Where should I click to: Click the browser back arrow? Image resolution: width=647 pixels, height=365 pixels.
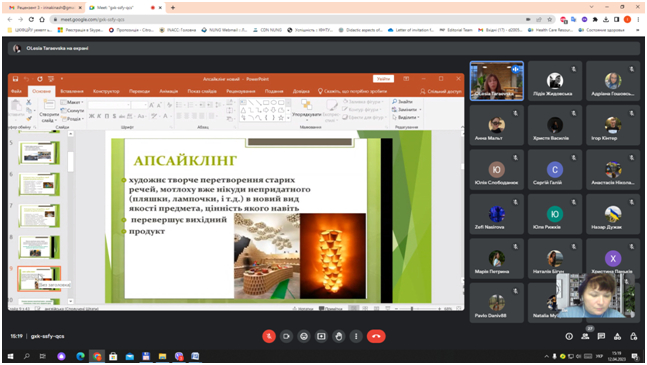pos(10,19)
